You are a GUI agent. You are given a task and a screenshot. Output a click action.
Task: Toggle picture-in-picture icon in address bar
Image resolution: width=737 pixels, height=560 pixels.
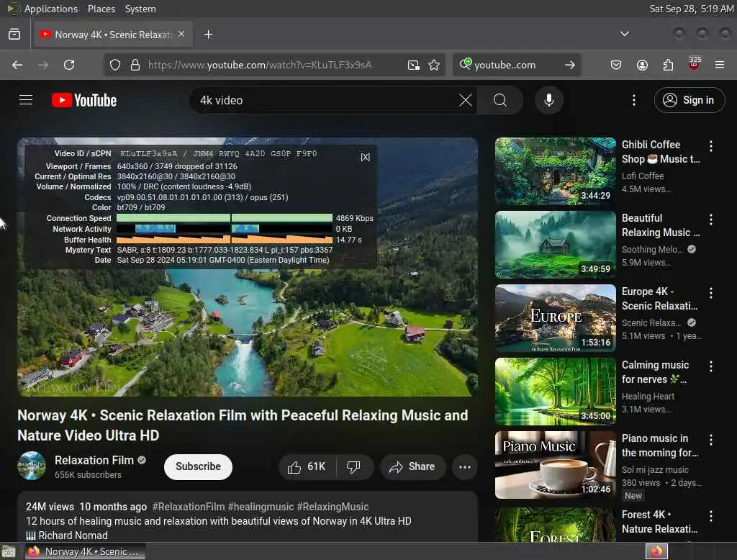414,65
